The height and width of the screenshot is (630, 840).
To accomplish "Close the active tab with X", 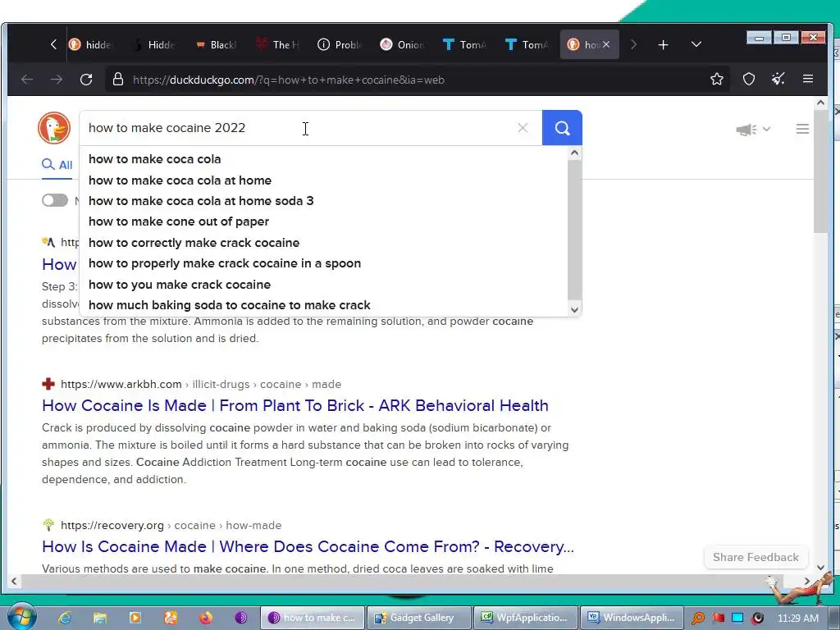I will [x=606, y=44].
